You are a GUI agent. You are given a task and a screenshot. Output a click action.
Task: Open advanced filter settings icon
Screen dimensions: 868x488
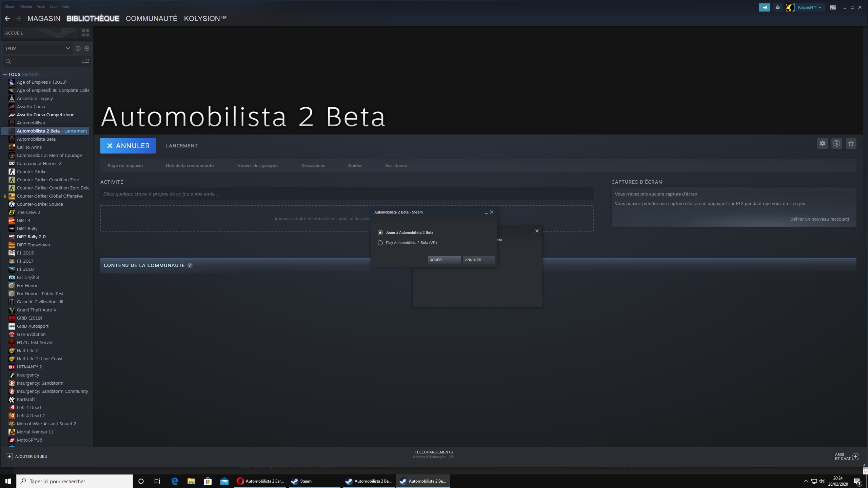tap(85, 61)
